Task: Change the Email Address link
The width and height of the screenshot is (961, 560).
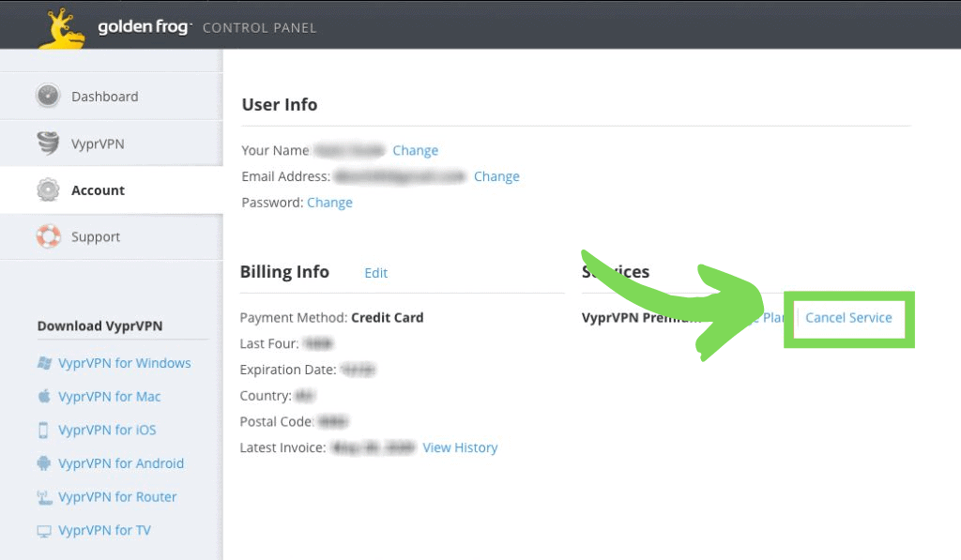Action: (496, 176)
